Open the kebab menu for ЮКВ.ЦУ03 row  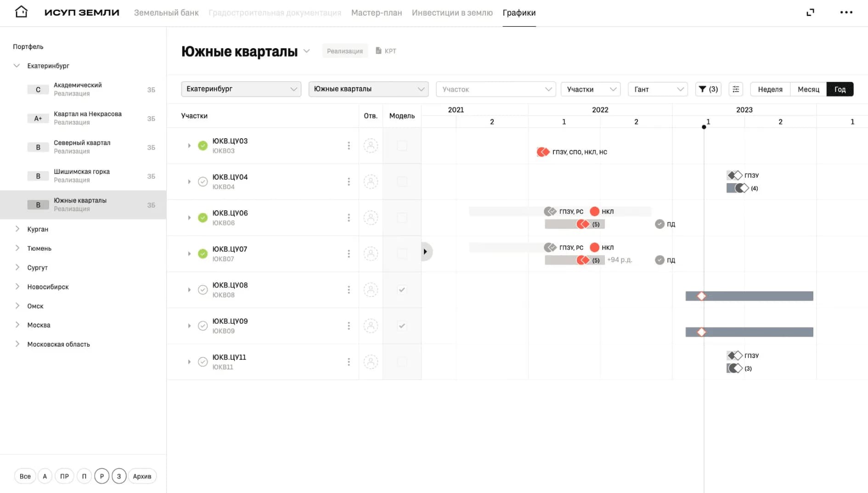point(349,146)
